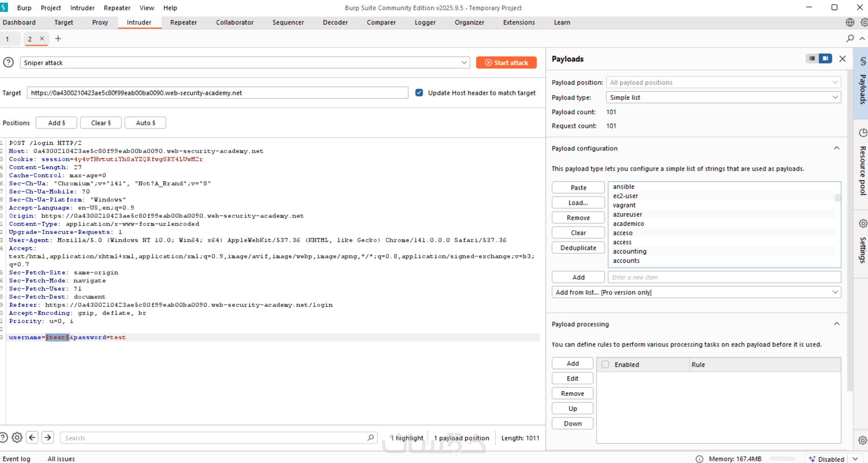This screenshot has height=463, width=868.
Task: Click the info icon beside Memory status
Action: 699,459
